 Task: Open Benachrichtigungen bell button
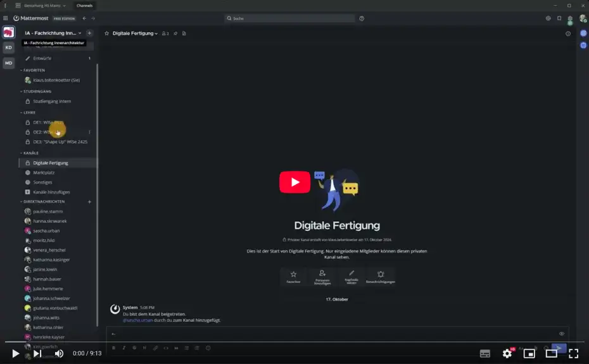pyautogui.click(x=381, y=277)
